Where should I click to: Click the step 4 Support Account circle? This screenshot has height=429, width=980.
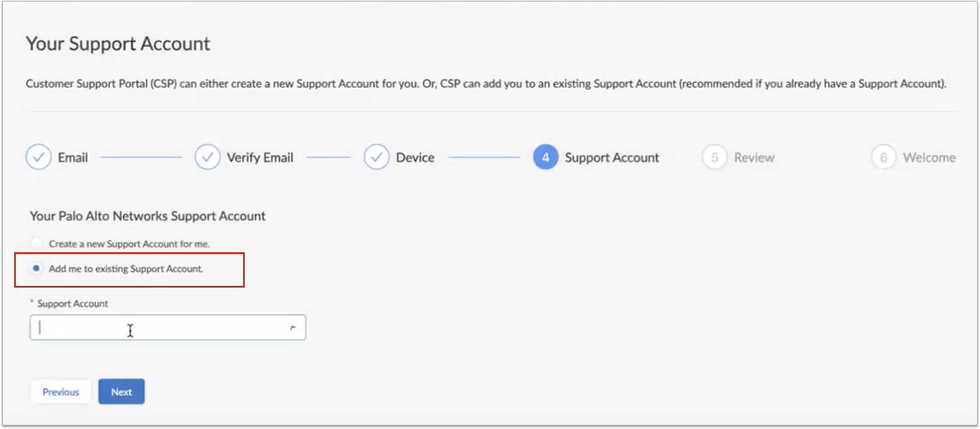tap(545, 157)
